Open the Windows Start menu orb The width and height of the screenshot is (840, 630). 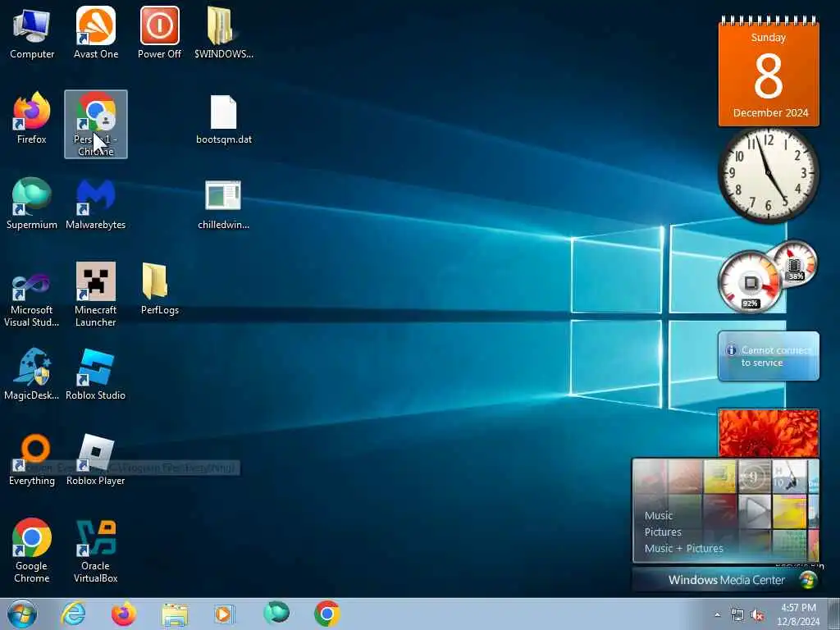pos(22,614)
